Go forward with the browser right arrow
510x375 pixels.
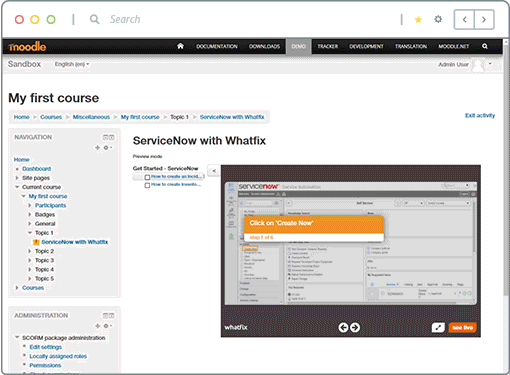(484, 20)
